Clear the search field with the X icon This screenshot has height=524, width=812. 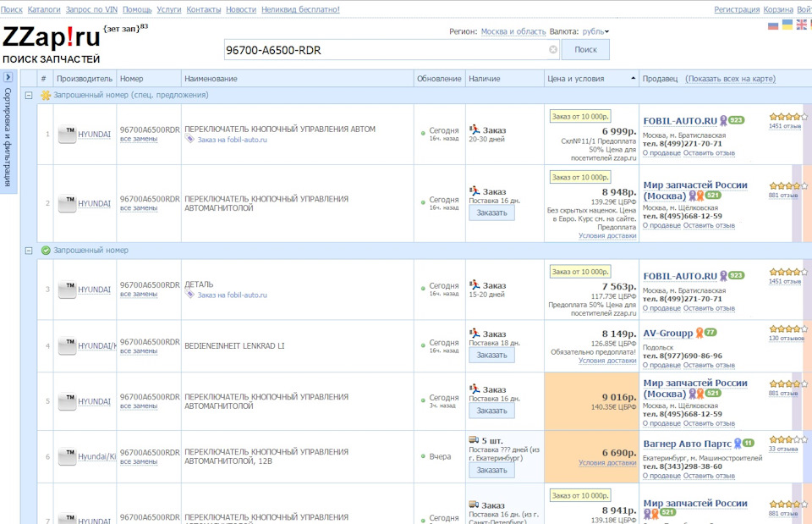[553, 50]
